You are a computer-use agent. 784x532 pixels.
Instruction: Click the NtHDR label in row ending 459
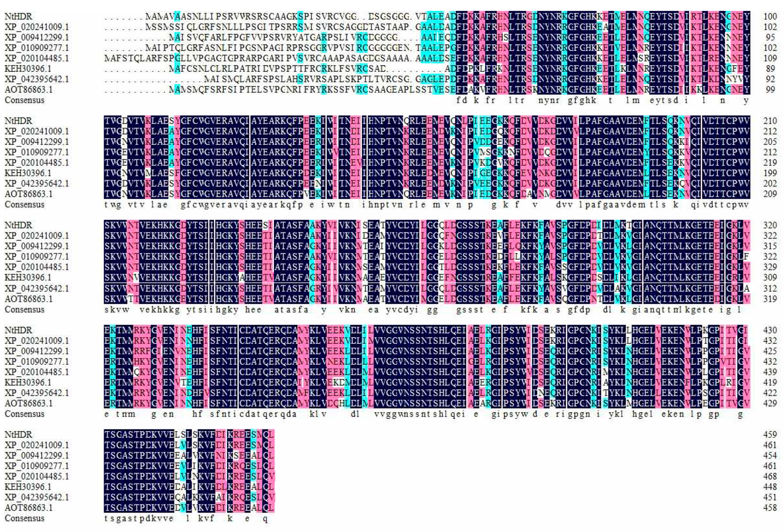18,434
